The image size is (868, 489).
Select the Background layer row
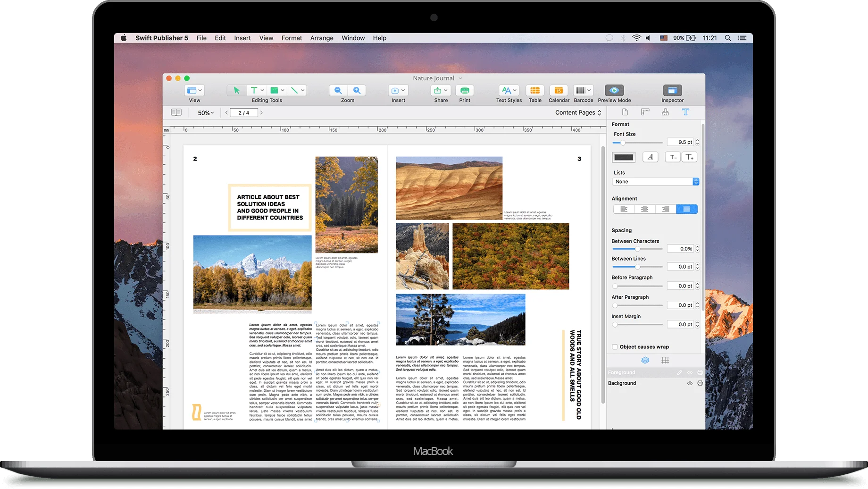[x=656, y=383]
